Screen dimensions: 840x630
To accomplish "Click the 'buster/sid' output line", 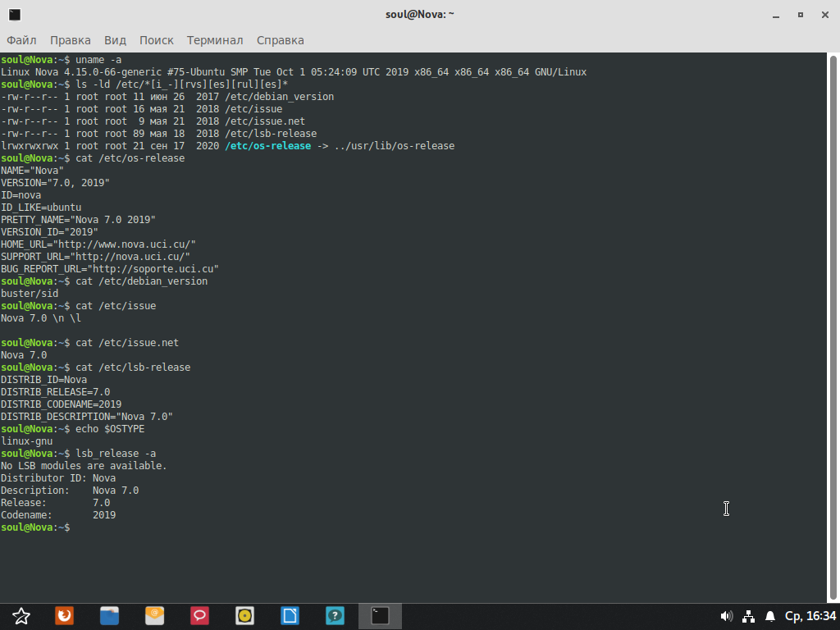I will (x=30, y=294).
